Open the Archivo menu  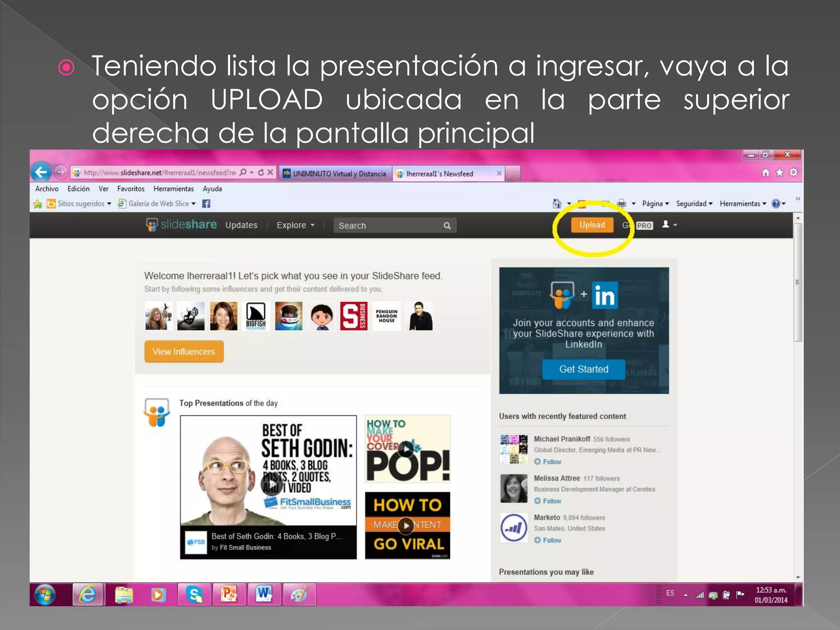(x=47, y=189)
